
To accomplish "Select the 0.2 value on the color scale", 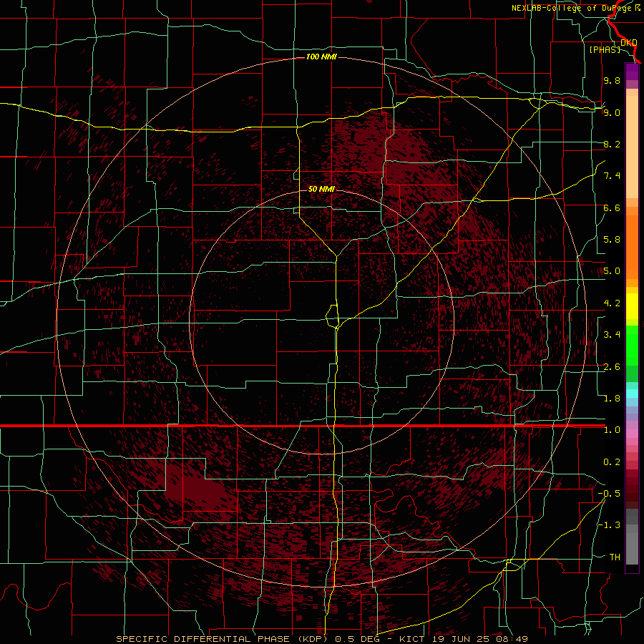I will pyautogui.click(x=612, y=462).
